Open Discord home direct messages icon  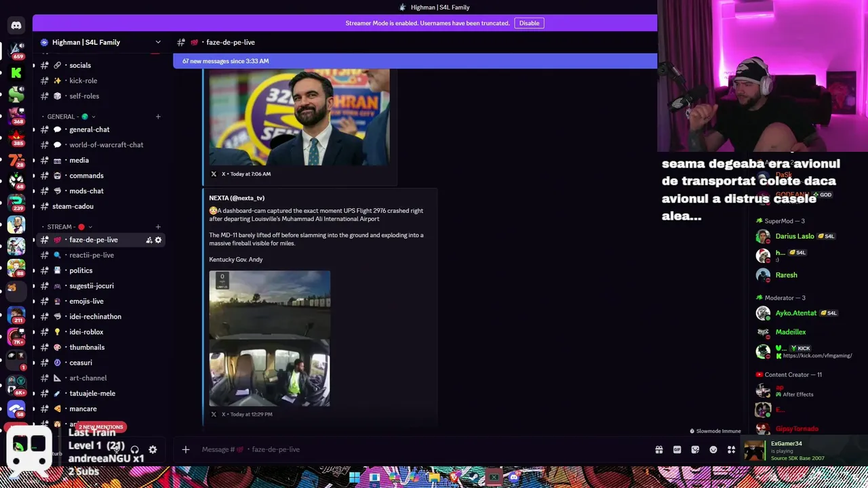(x=16, y=26)
